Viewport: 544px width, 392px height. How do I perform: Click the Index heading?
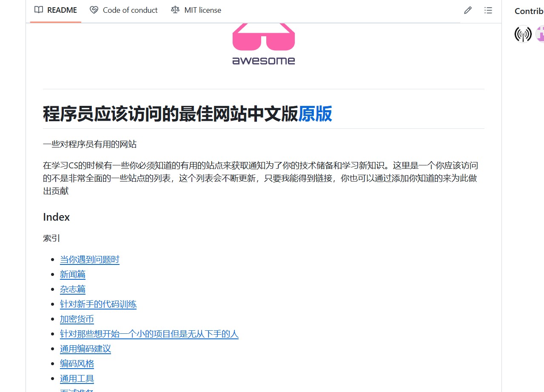click(56, 217)
